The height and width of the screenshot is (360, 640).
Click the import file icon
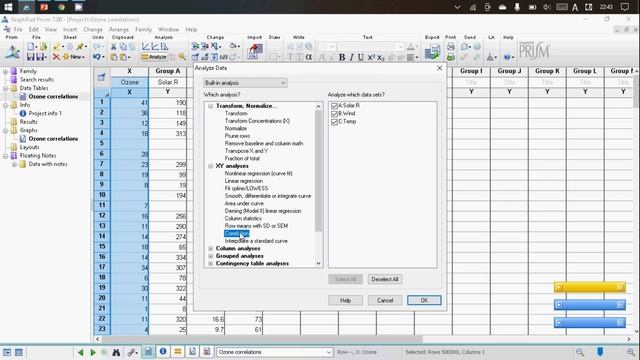255,52
